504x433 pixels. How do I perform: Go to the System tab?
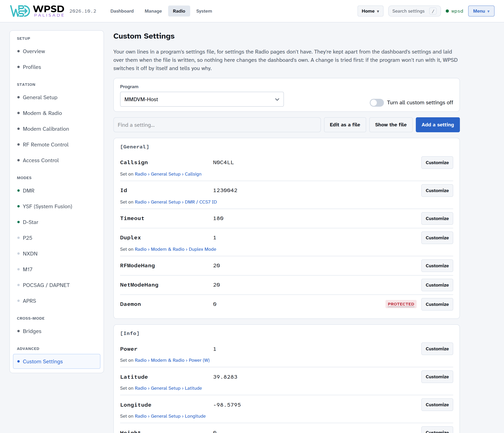tap(204, 11)
